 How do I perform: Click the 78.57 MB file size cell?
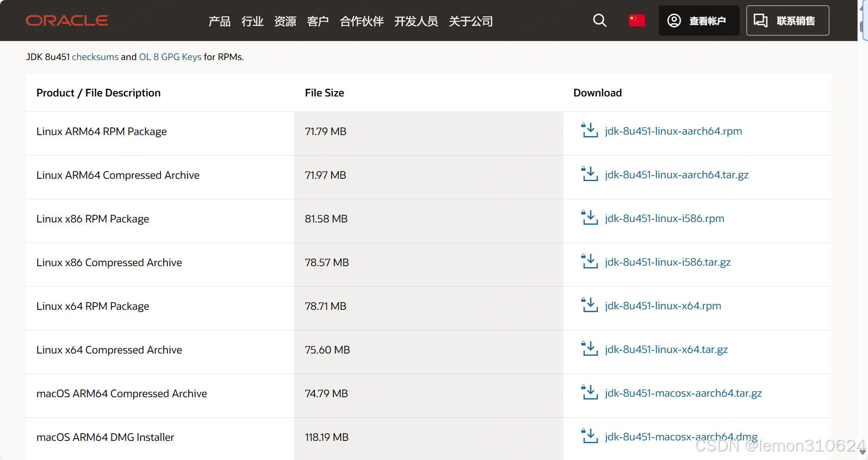click(429, 264)
